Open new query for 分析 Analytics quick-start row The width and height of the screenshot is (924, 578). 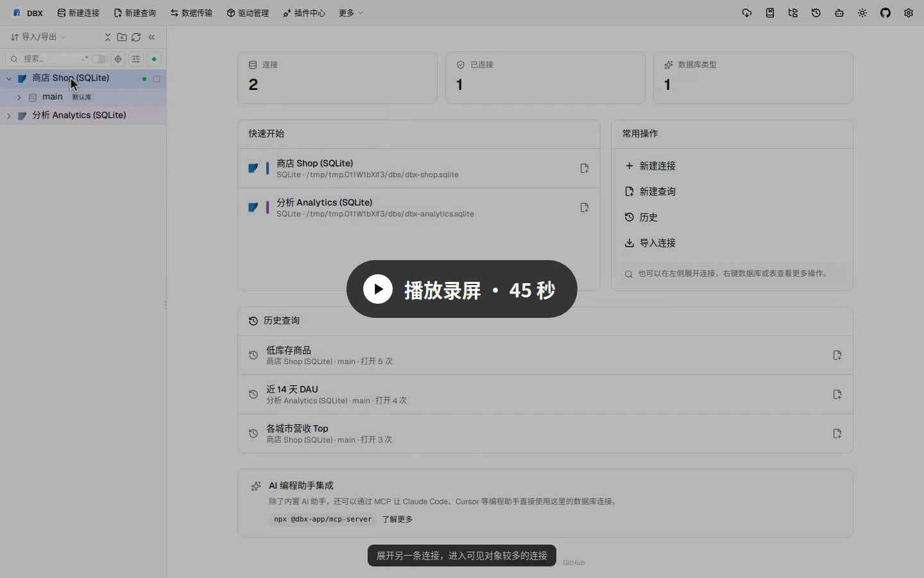point(585,207)
